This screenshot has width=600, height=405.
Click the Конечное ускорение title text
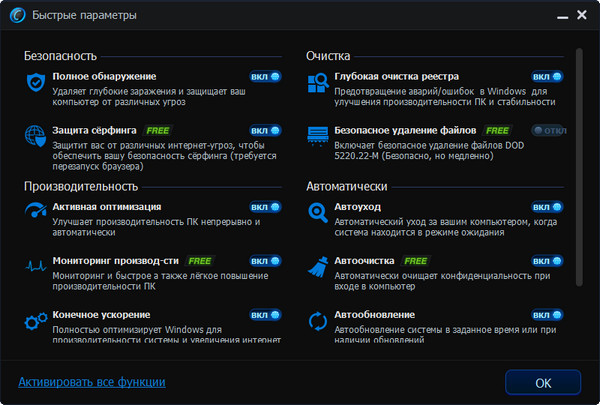coord(101,315)
